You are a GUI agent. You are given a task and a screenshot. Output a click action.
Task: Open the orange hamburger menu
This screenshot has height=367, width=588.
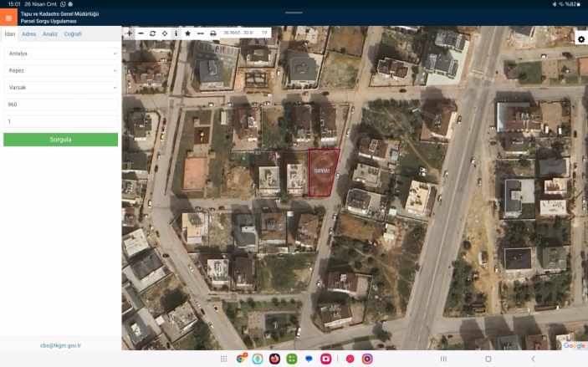[x=9, y=18]
